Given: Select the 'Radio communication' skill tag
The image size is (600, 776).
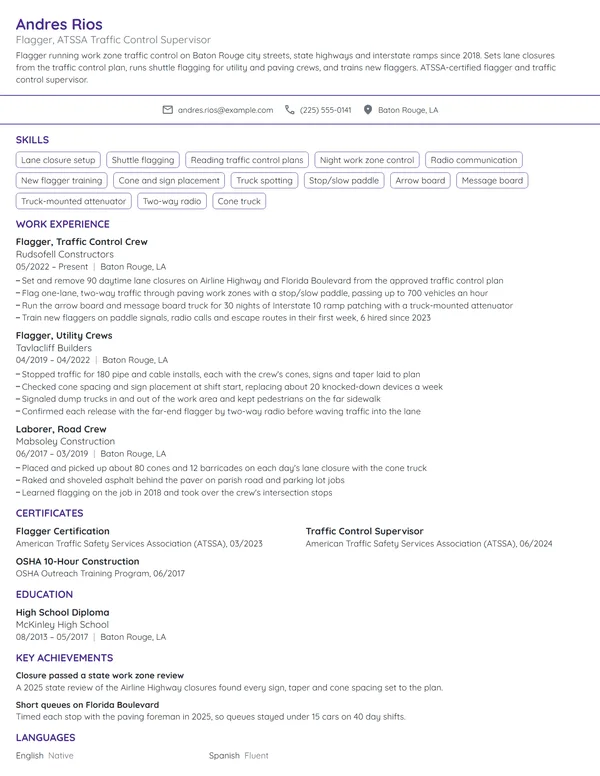Looking at the screenshot, I should [x=474, y=160].
